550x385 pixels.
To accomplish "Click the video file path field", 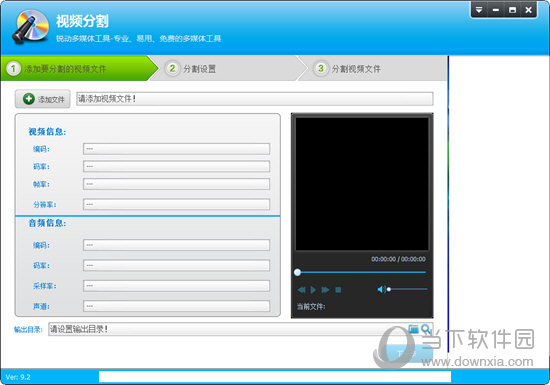I will (x=255, y=99).
